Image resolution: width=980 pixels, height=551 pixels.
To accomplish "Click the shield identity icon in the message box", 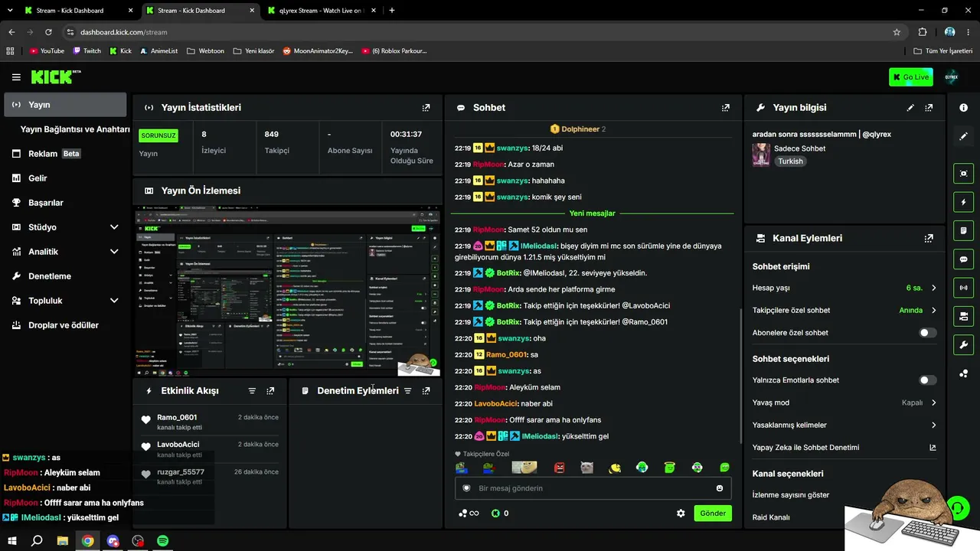I will coord(466,488).
